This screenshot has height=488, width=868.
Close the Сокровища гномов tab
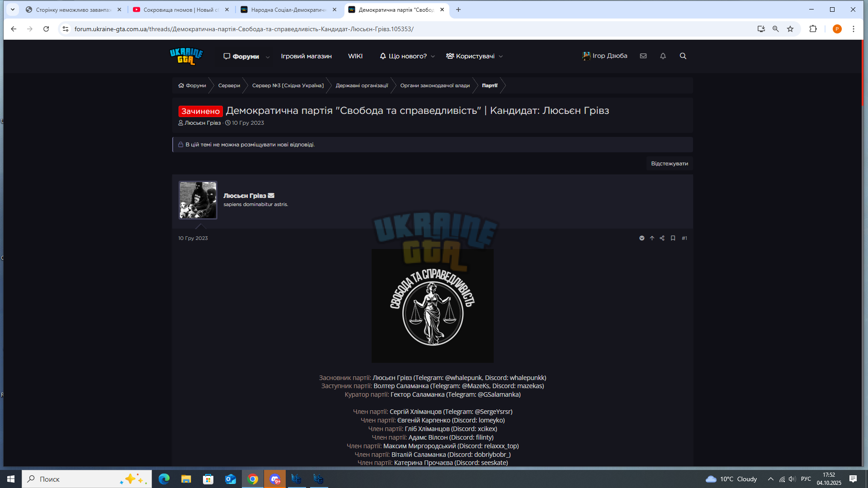pos(227,9)
